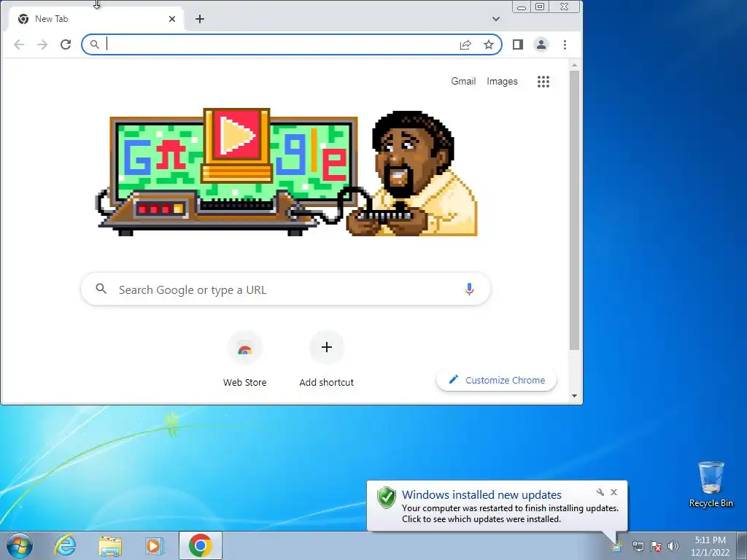Click the page scroll-up arrow

click(575, 65)
